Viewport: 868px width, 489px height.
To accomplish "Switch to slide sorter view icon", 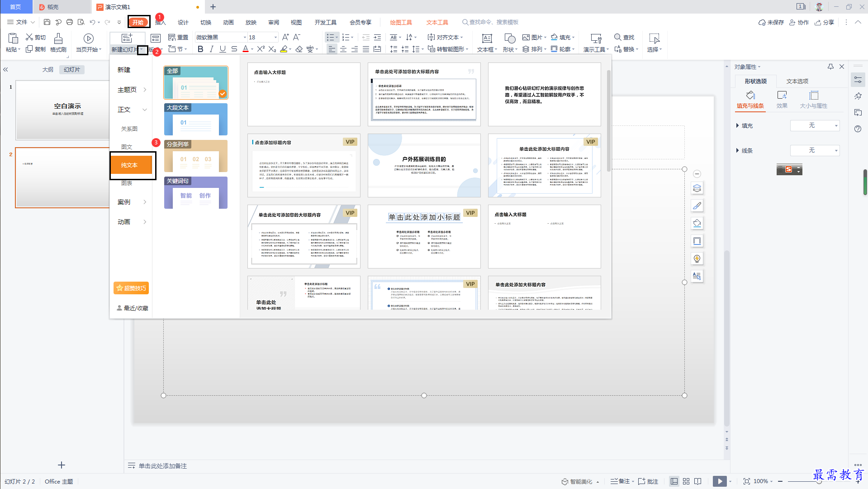I will (686, 481).
